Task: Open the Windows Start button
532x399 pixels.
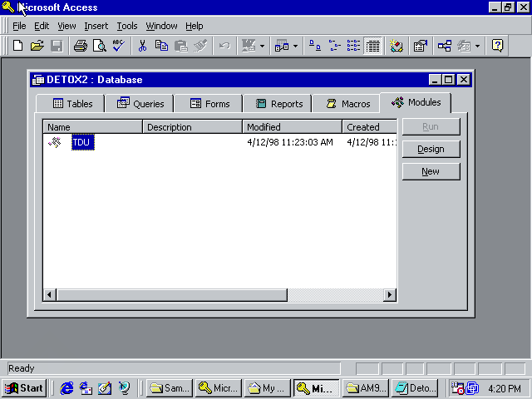Action: pyautogui.click(x=24, y=388)
